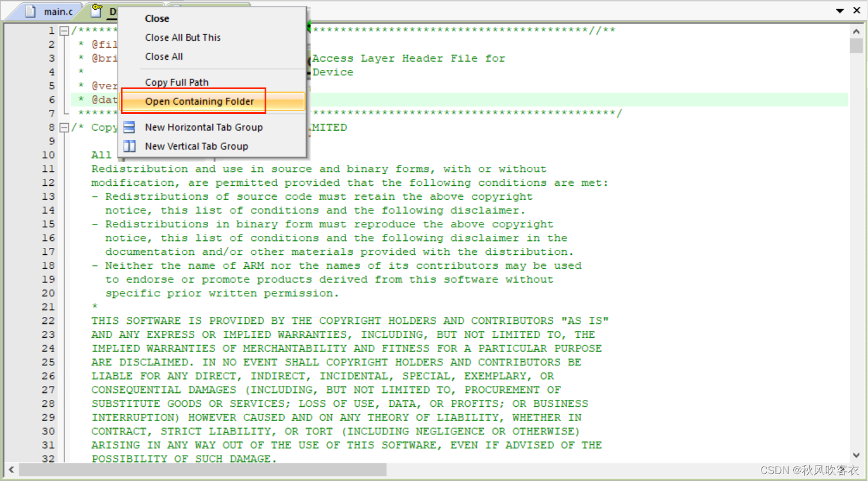Screen dimensions: 868x481
Task: Select Close All But This
Action: point(183,37)
